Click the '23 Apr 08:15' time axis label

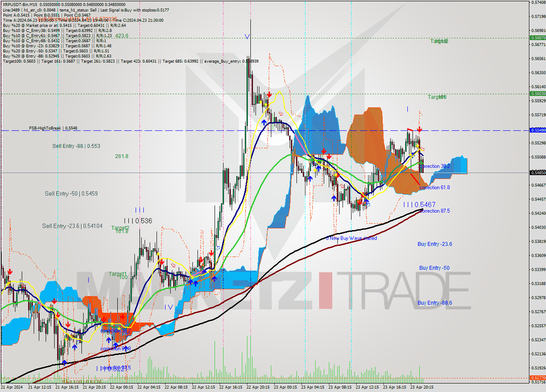tap(340, 387)
